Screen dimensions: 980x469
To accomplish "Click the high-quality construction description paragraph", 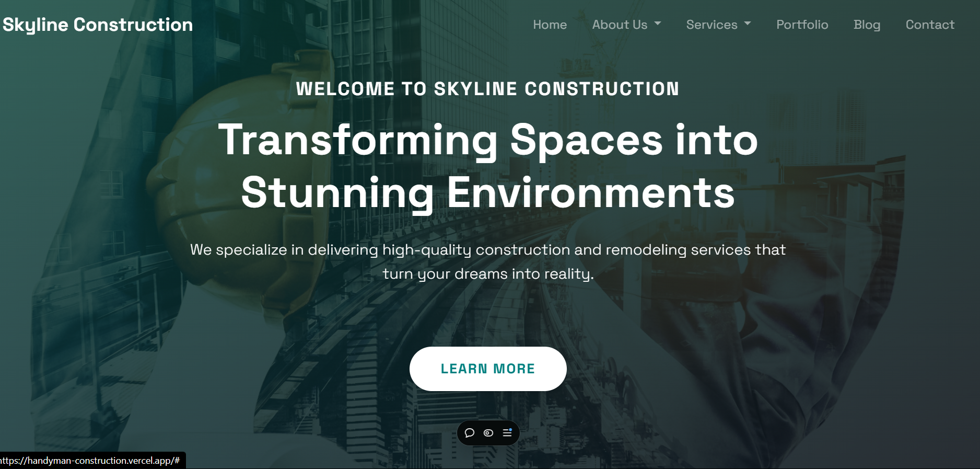I will tap(487, 261).
